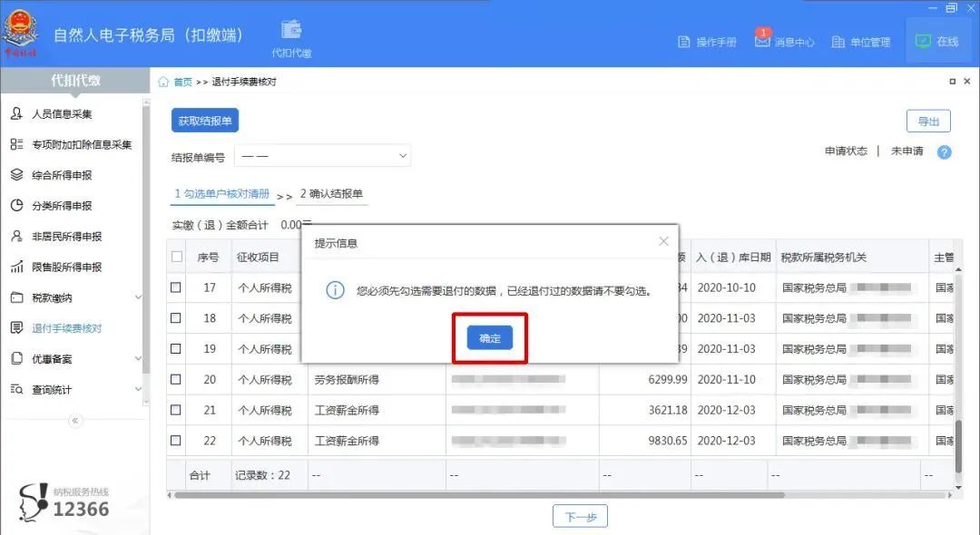Click the tax bureau emblem logo
The image size is (980, 535).
point(21,33)
